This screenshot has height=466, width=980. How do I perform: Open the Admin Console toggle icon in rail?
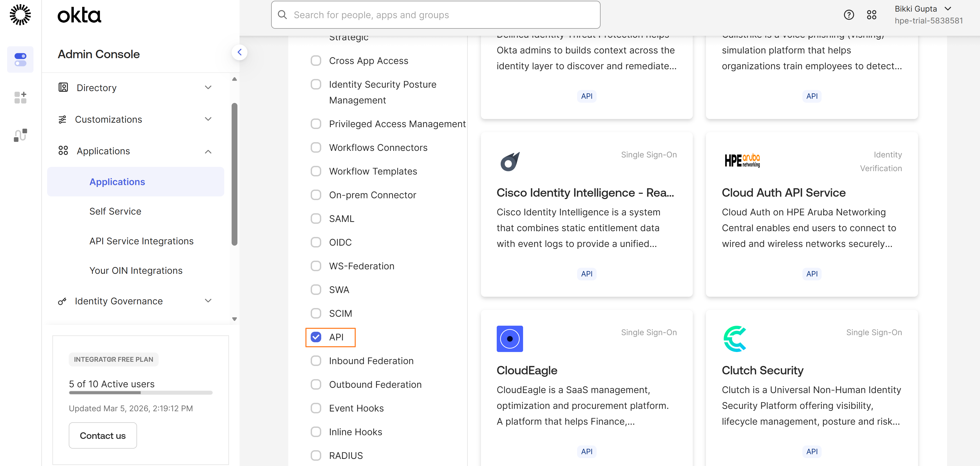coord(20,59)
